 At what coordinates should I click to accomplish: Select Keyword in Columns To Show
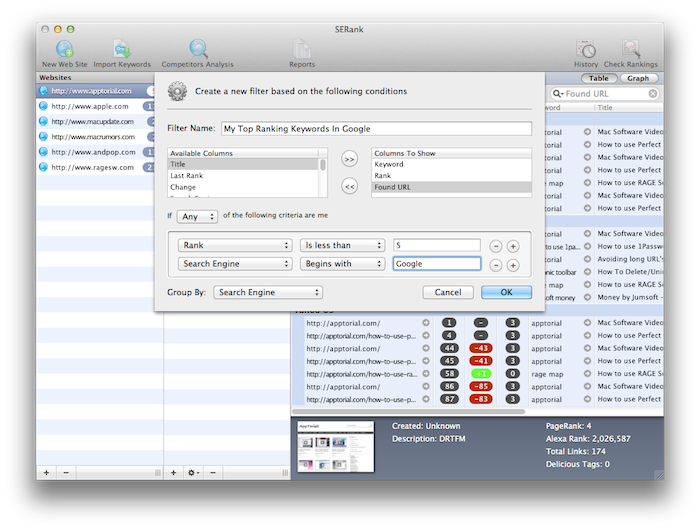coord(451,164)
